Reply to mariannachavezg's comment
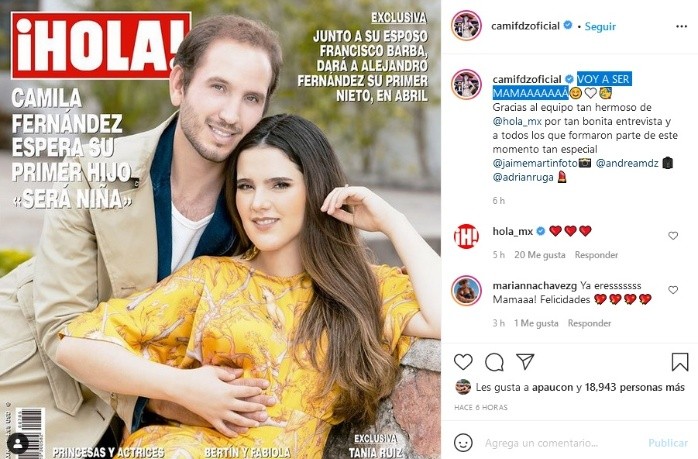This screenshot has width=698, height=459. pyautogui.click(x=589, y=323)
